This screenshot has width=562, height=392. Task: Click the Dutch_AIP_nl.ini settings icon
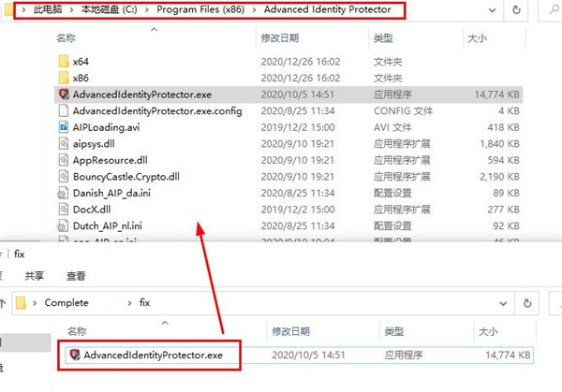[x=63, y=225]
